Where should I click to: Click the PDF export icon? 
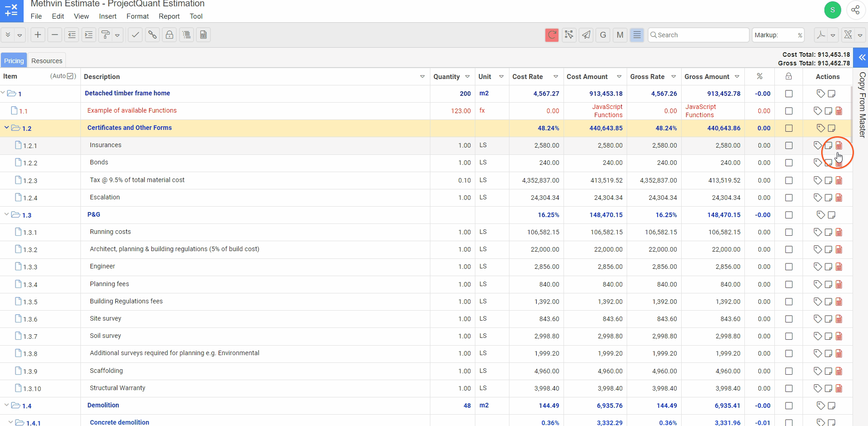pyautogui.click(x=821, y=35)
